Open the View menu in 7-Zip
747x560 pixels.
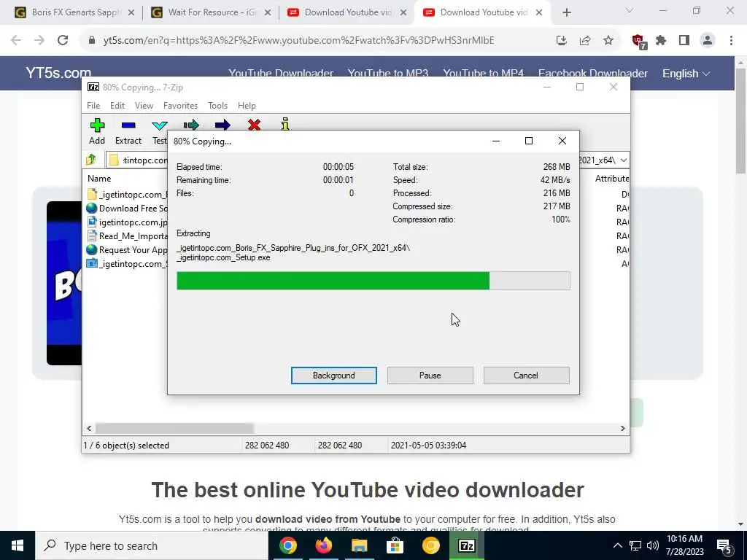pyautogui.click(x=144, y=106)
